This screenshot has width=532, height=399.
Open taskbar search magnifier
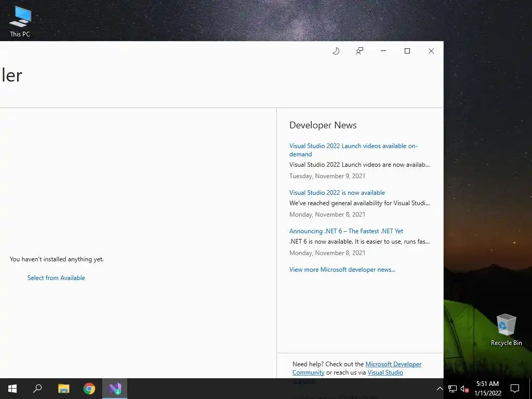37,389
